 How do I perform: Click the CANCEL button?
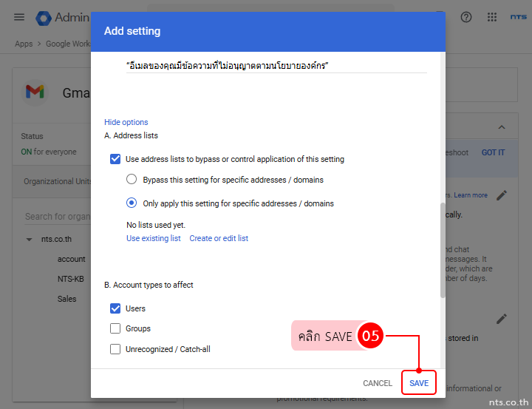coord(378,383)
